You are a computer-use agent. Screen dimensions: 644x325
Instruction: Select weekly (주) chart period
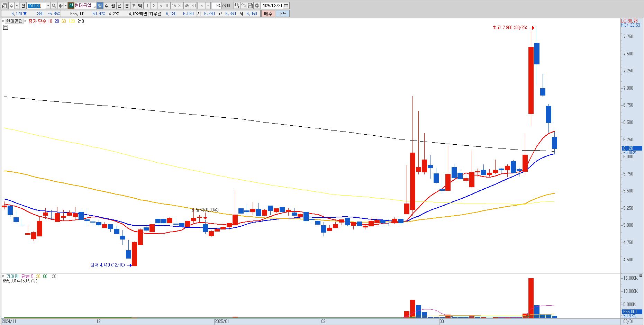pyautogui.click(x=106, y=6)
